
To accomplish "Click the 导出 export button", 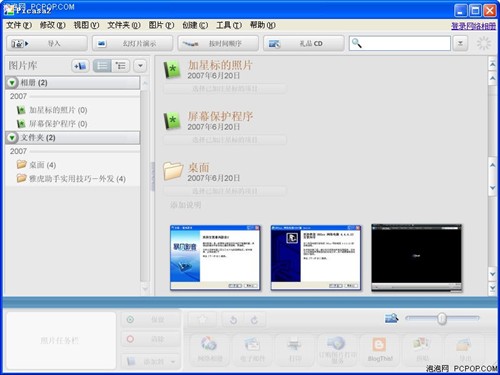I will (x=465, y=349).
